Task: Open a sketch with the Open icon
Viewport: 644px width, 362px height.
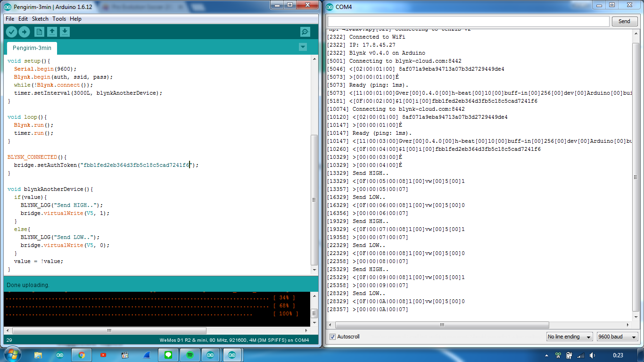Action: point(52,32)
